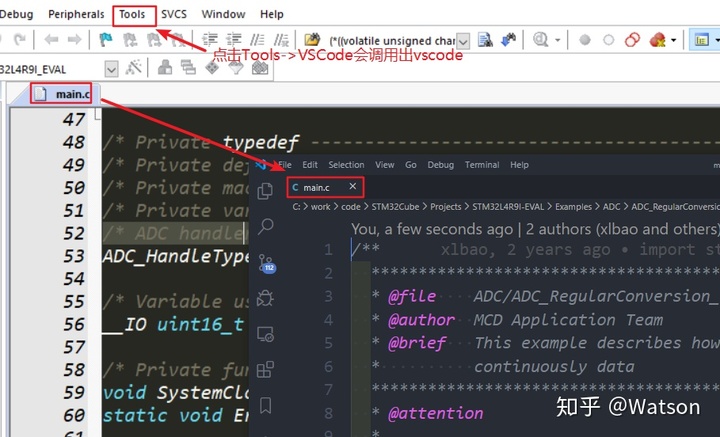Launch Pack Installer icon

coord(260,67)
